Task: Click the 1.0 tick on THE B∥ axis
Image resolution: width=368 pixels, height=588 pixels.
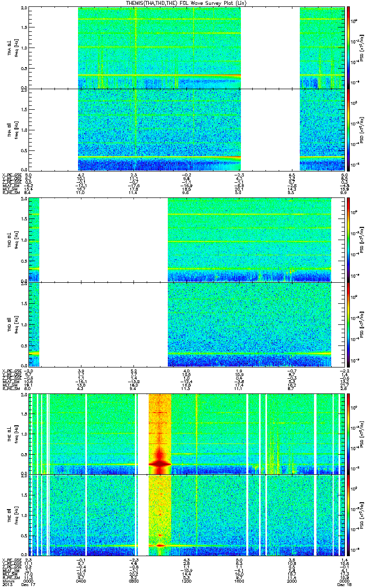Action: click(24, 515)
